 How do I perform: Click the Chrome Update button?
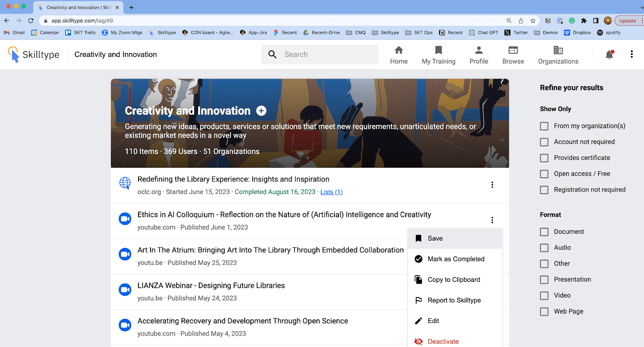(628, 21)
